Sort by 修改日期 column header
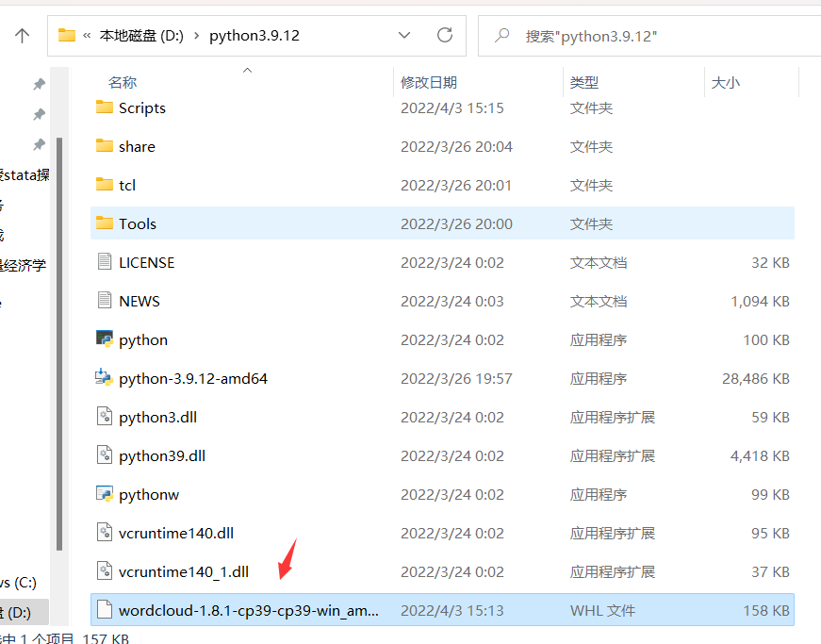821x644 pixels. (429, 82)
